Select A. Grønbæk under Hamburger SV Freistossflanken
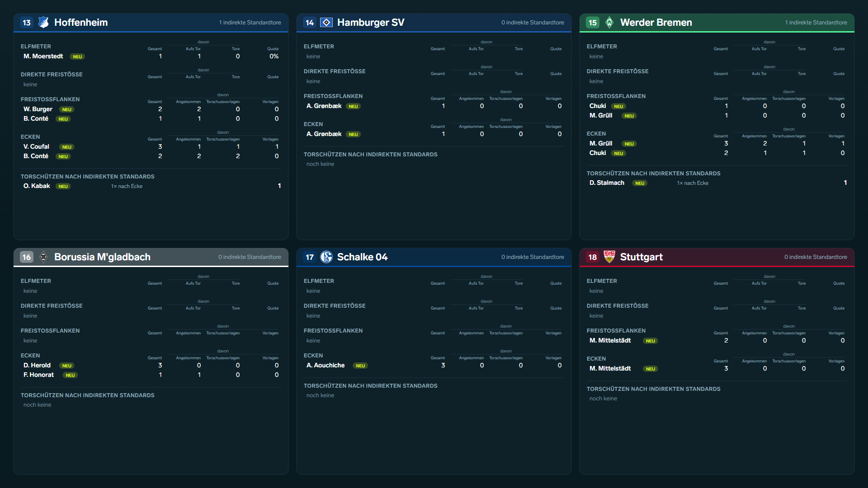The width and height of the screenshot is (868, 488). (324, 106)
